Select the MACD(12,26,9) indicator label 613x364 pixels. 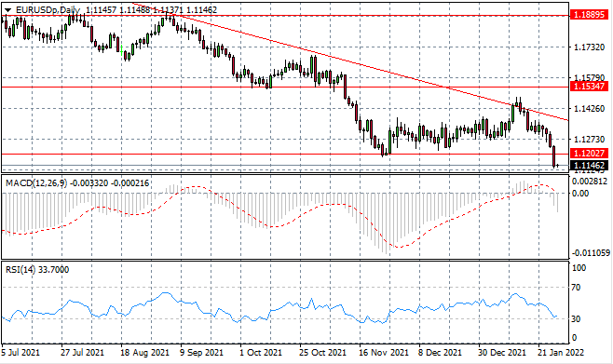click(36, 182)
